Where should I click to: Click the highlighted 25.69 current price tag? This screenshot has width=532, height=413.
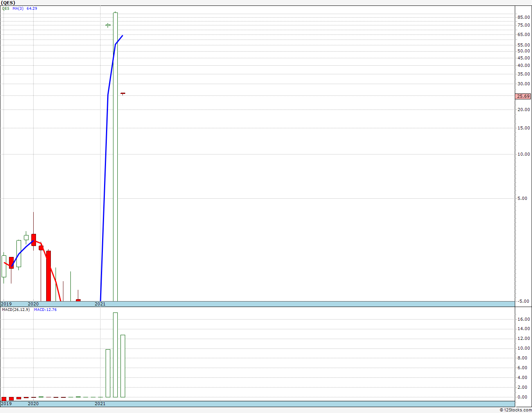pyautogui.click(x=523, y=96)
